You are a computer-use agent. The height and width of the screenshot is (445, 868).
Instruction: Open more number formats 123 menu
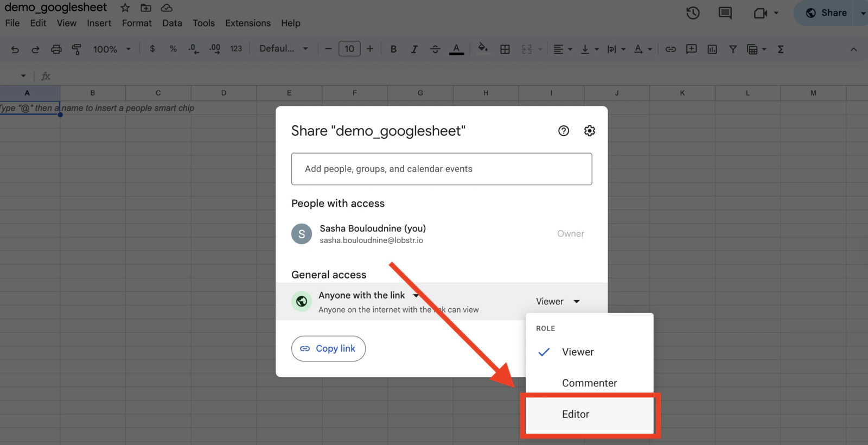236,49
